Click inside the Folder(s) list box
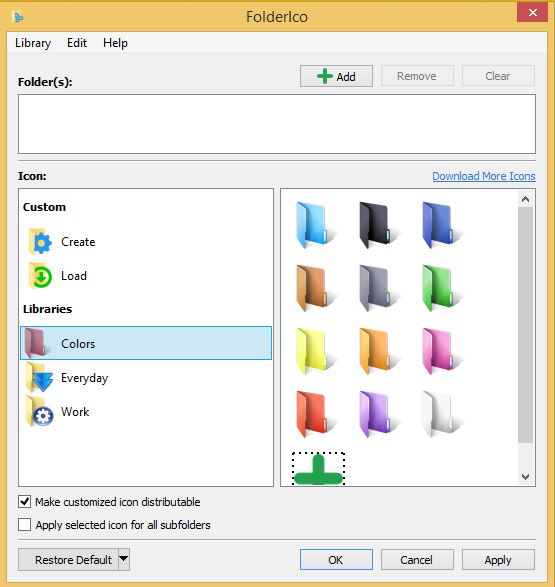Viewport: 555px width, 587px height. (x=277, y=124)
